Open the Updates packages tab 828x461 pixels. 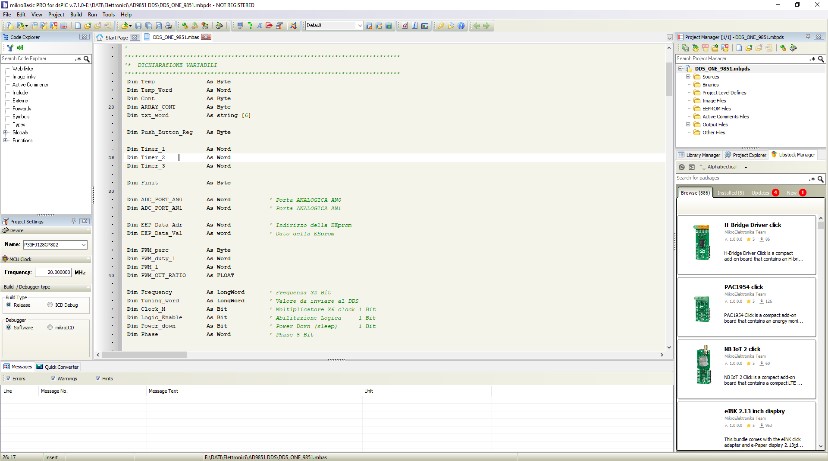(x=764, y=193)
